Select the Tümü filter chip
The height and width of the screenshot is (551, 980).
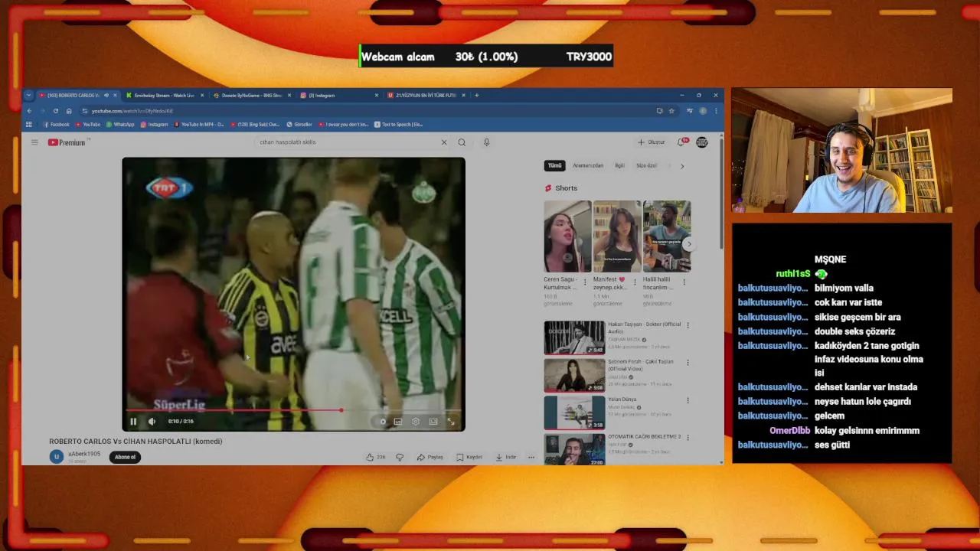(555, 165)
